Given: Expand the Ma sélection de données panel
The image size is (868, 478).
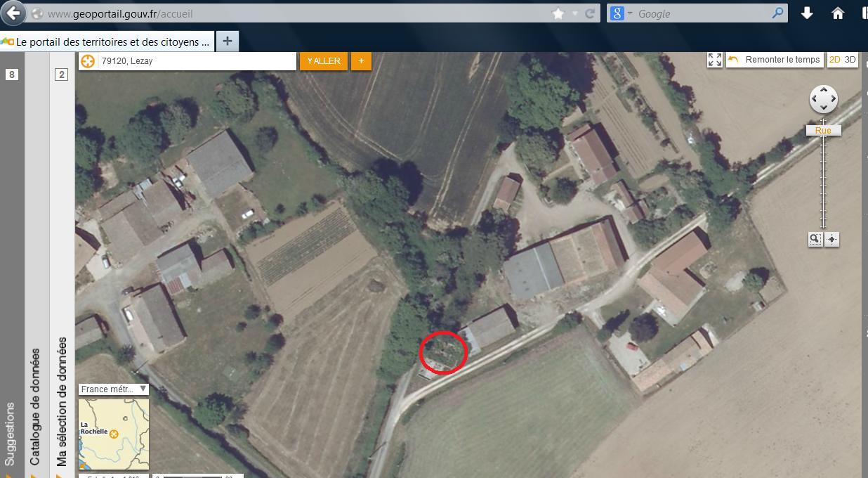Looking at the screenshot, I should (62, 401).
